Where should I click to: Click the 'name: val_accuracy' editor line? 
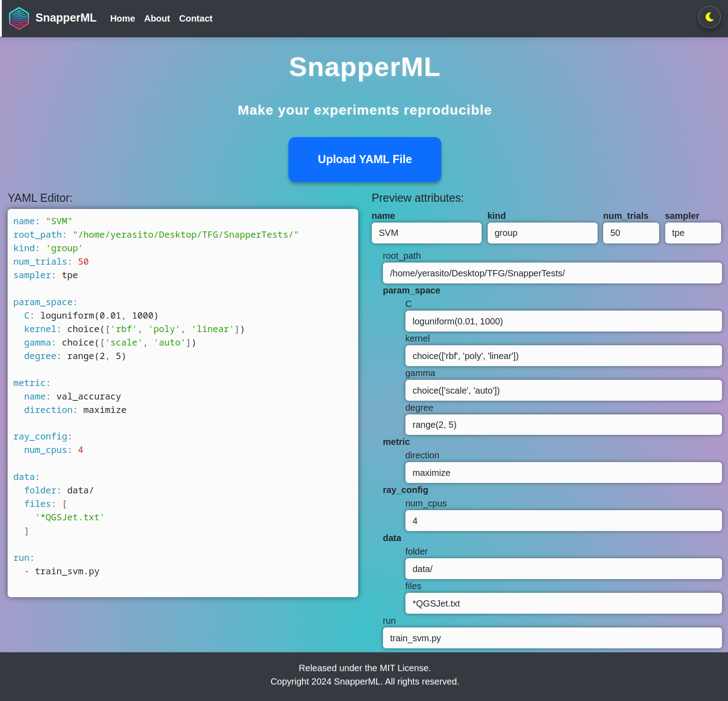point(72,396)
